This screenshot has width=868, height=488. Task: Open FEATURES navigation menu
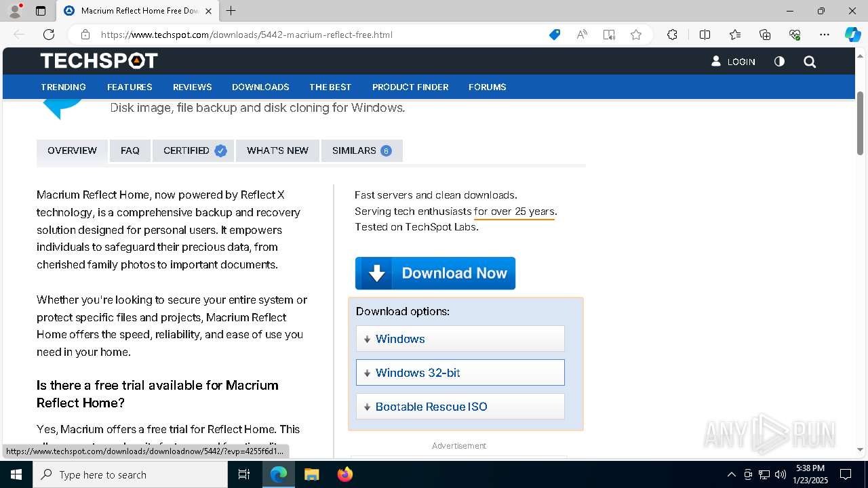coord(130,87)
